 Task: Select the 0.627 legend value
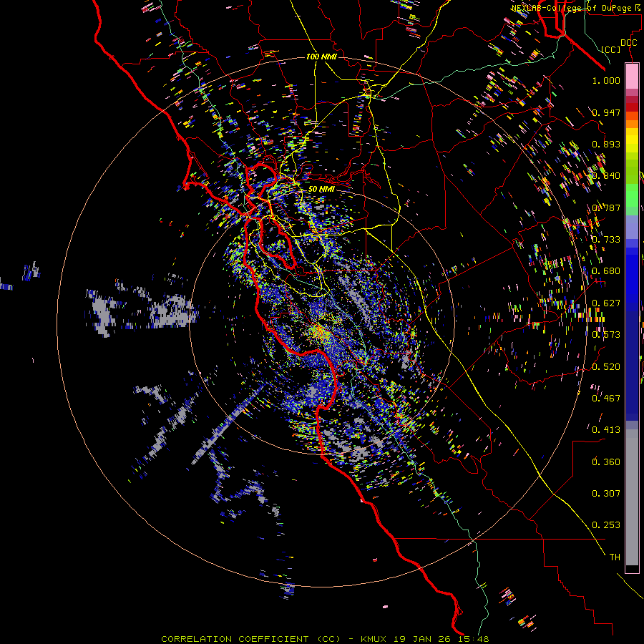(606, 303)
